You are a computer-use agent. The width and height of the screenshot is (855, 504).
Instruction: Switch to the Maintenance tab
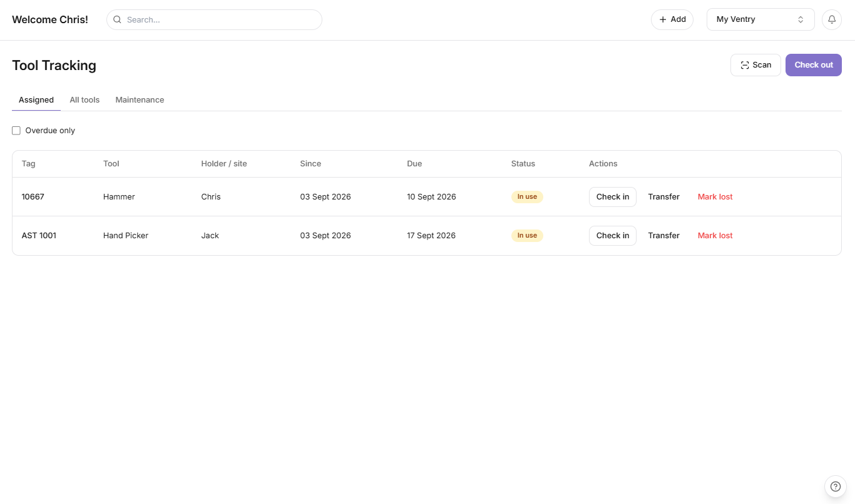[140, 100]
